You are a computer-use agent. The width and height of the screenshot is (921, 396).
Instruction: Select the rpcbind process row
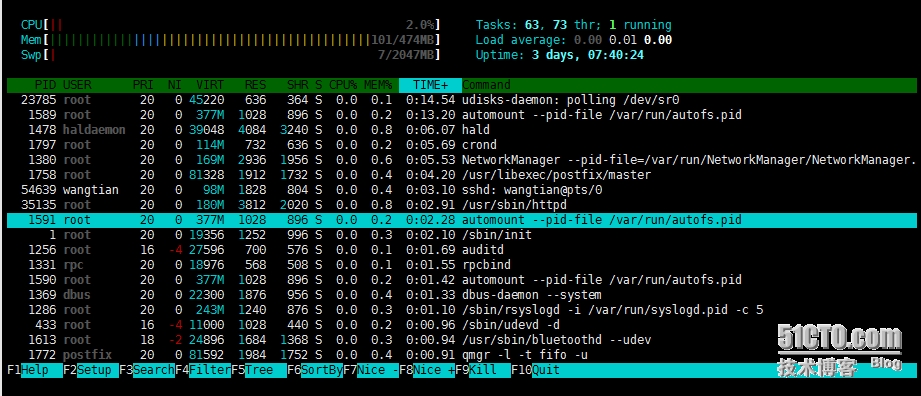pyautogui.click(x=462, y=265)
